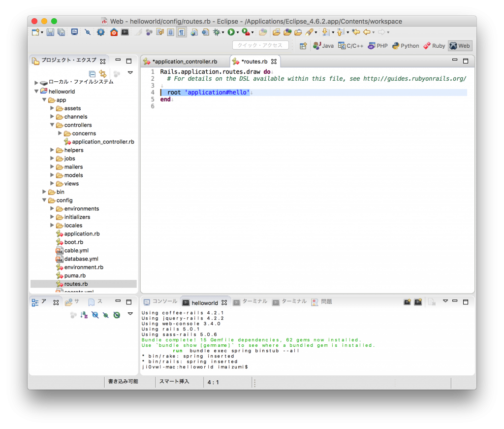Toggle mark occurrences icon in toolbar
504x429 pixels.
tap(138, 32)
